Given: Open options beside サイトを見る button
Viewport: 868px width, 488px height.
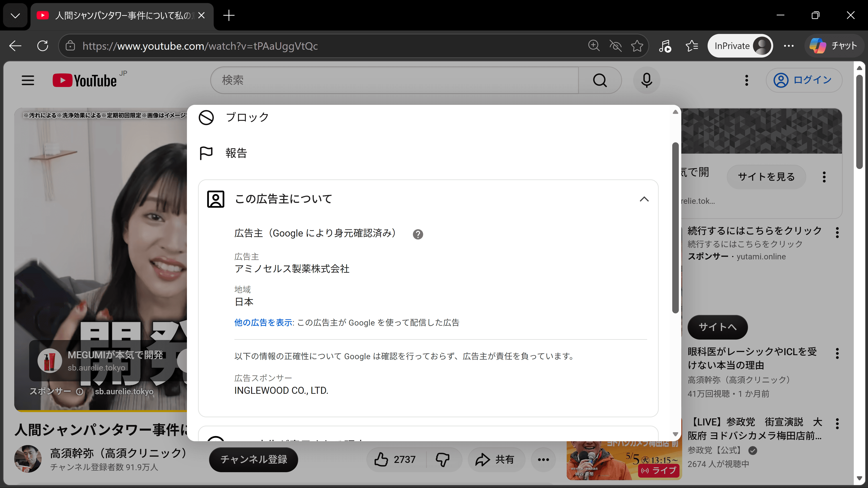Looking at the screenshot, I should click(824, 177).
